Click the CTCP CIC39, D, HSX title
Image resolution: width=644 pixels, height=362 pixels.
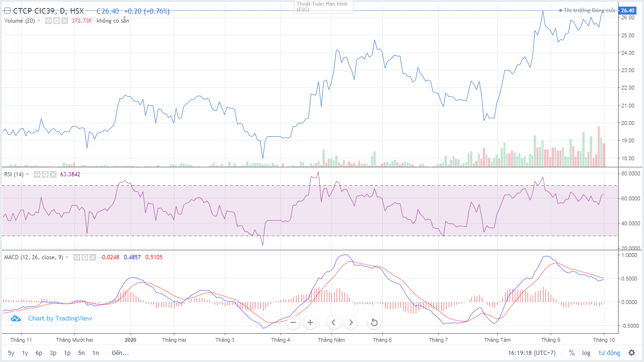[x=48, y=11]
